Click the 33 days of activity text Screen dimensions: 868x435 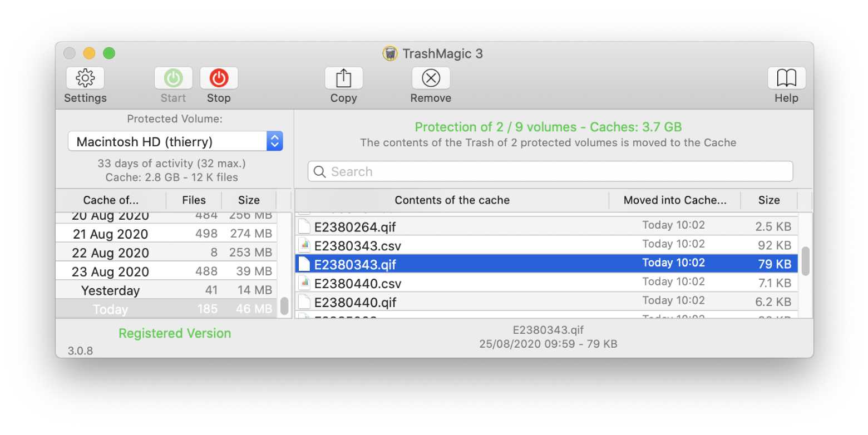171,164
